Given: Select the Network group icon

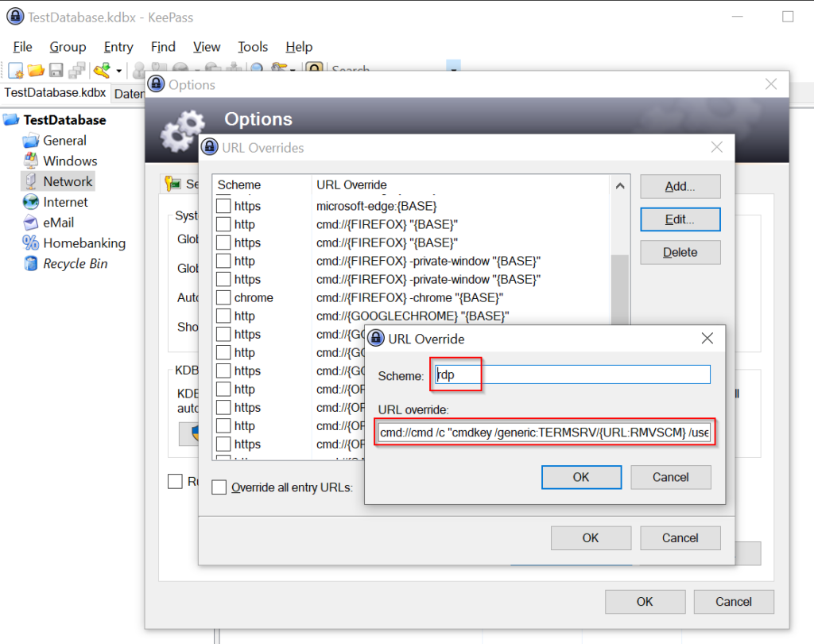Looking at the screenshot, I should click(31, 181).
